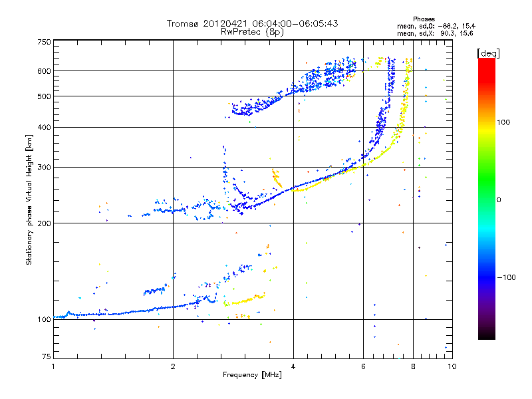
Task: Click the y-axis tick label '600'
Action: 45,71
